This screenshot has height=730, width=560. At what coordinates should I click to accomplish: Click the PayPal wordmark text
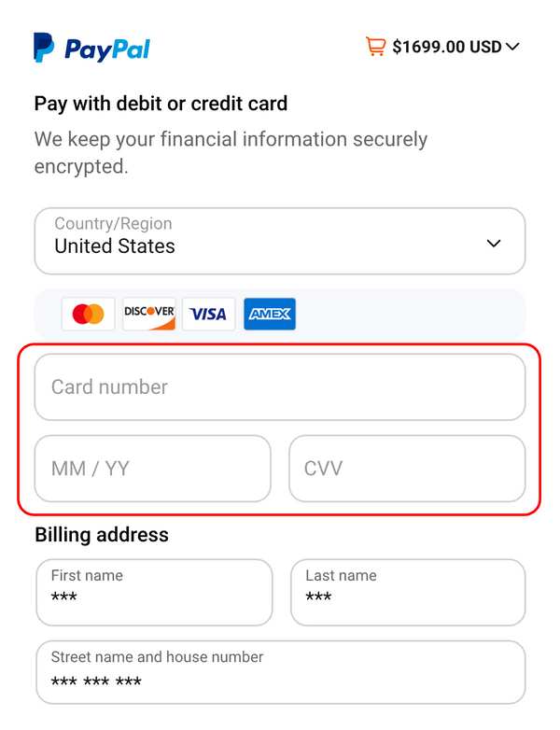107,49
